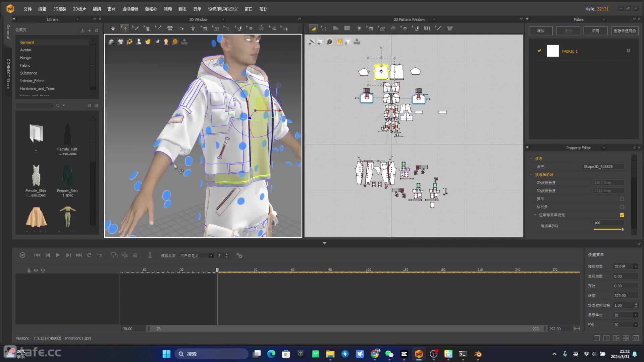Click the globe texture icon in 3D viewport

pos(175,42)
